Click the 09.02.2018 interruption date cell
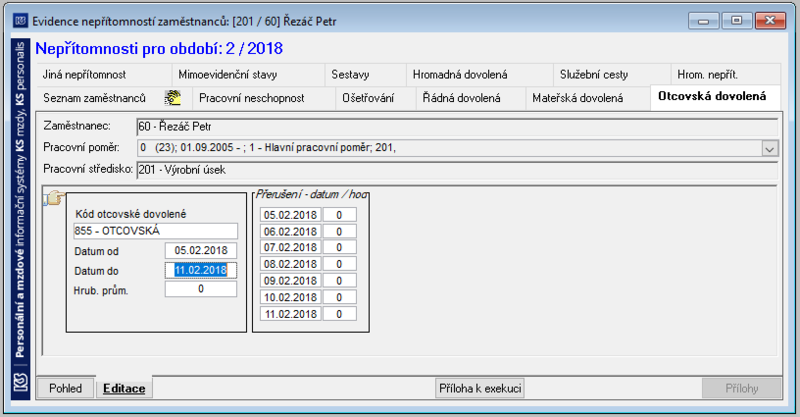The height and width of the screenshot is (417, 800). (x=290, y=281)
